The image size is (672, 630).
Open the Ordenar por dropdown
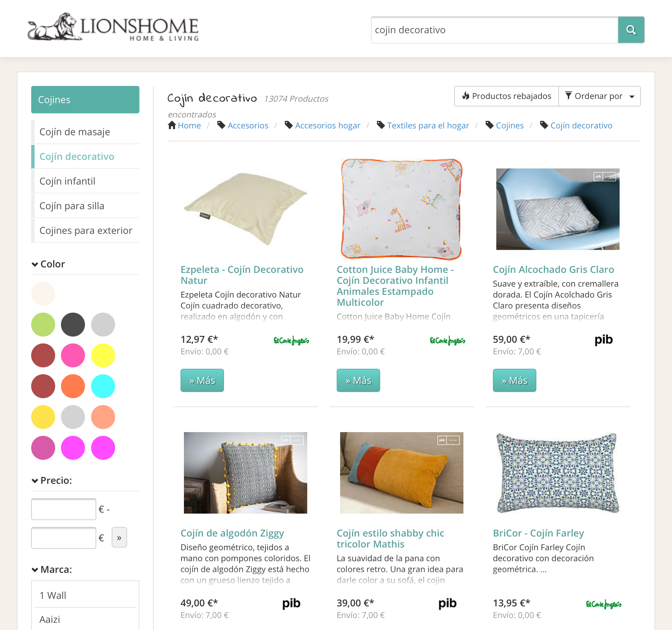(599, 96)
